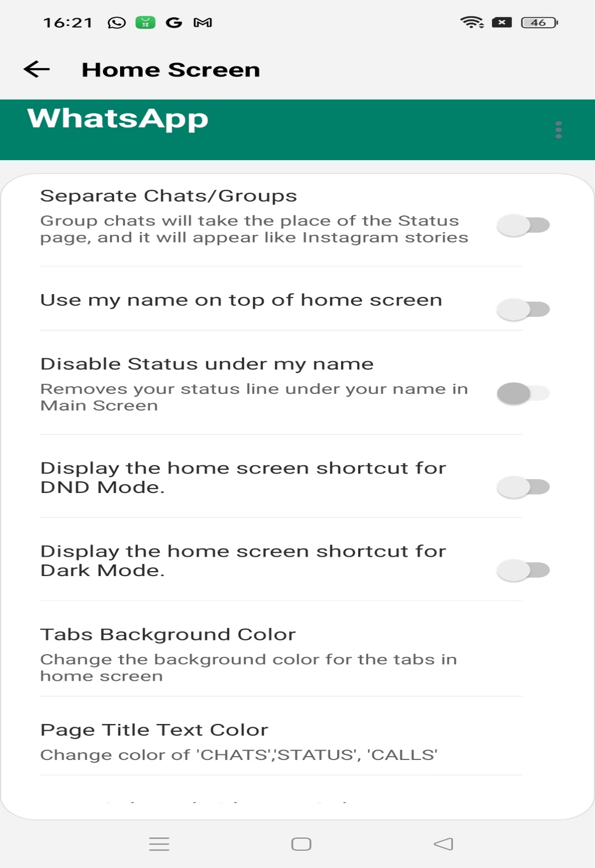Turn on DND Mode shortcut switch
595x868 pixels.
[x=523, y=487]
